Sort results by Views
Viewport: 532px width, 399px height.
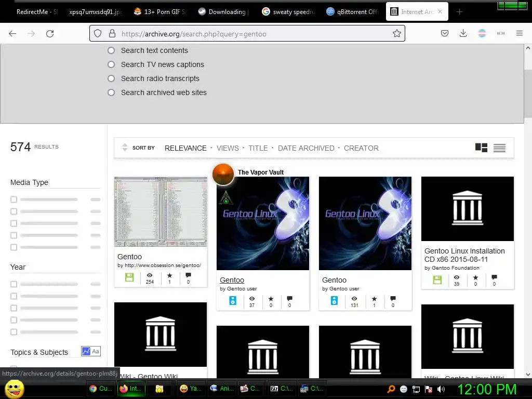pos(228,148)
